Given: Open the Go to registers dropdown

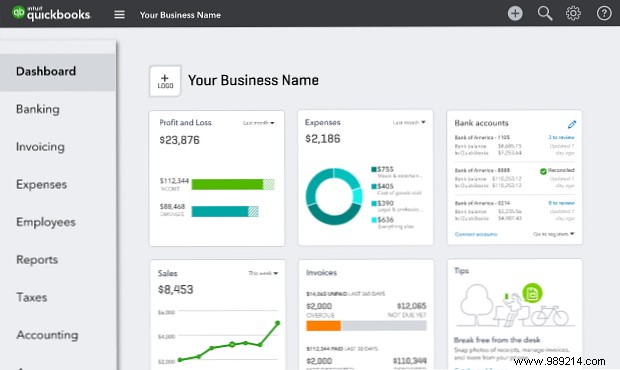Looking at the screenshot, I should [x=554, y=234].
